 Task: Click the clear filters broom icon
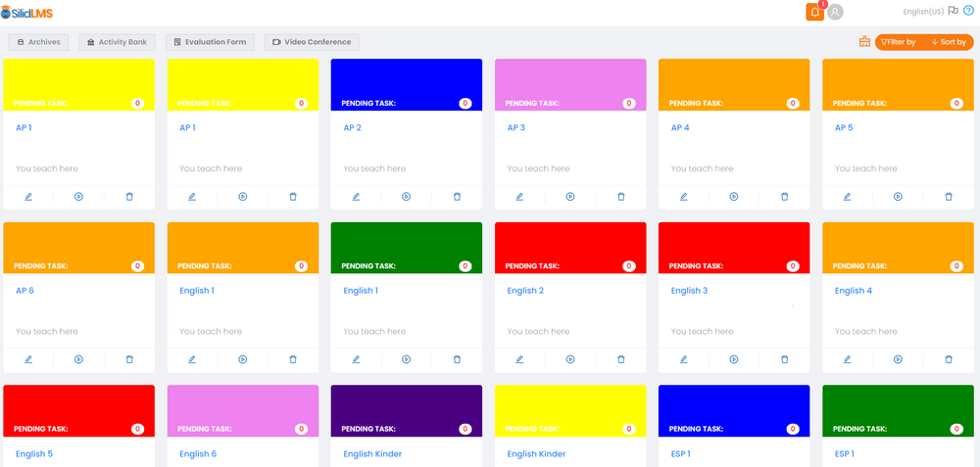click(864, 42)
